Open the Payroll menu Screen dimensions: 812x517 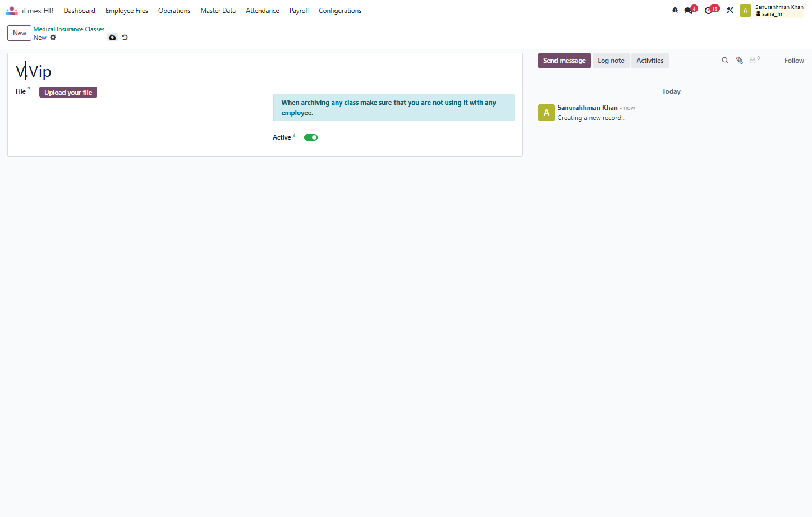point(299,11)
